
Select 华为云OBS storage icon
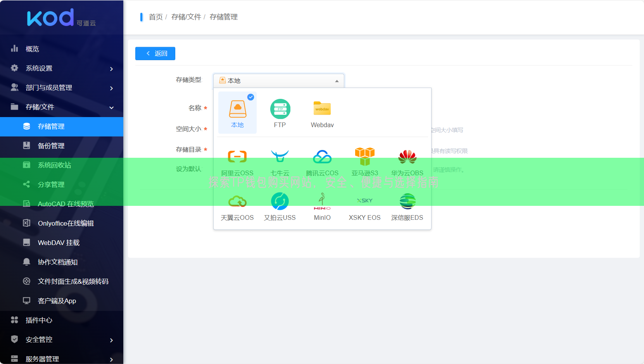(407, 157)
